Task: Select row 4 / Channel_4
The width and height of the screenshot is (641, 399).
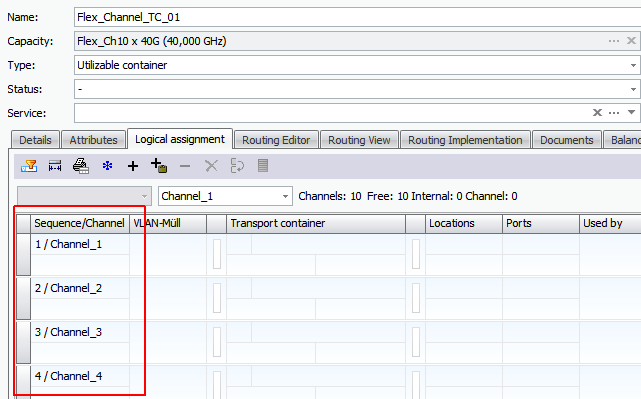Action: [x=68, y=376]
